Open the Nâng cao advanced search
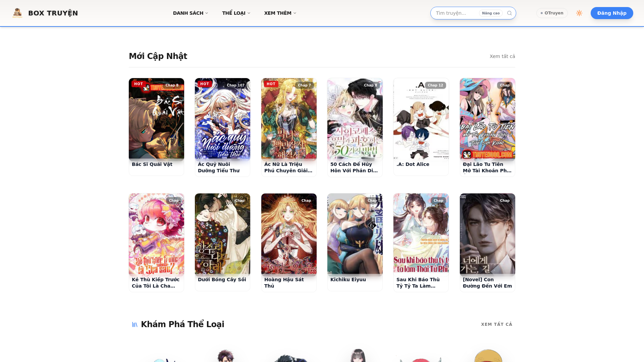 [491, 13]
